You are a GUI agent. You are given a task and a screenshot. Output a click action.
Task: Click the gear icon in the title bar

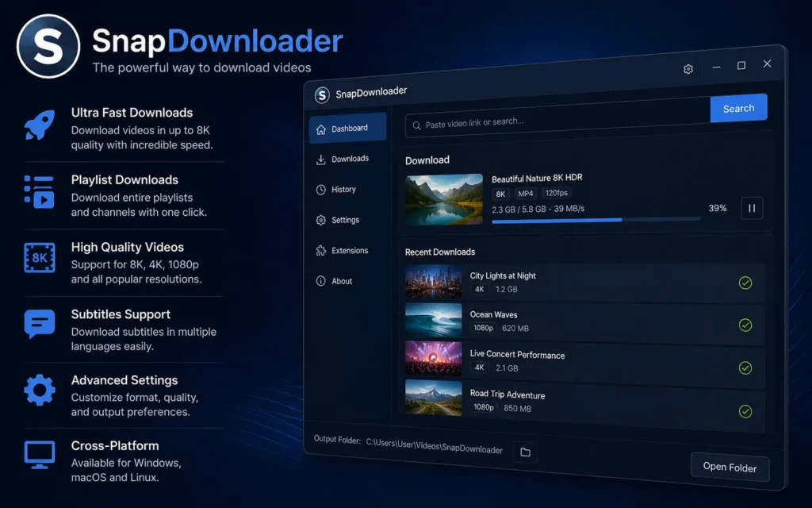(x=688, y=69)
